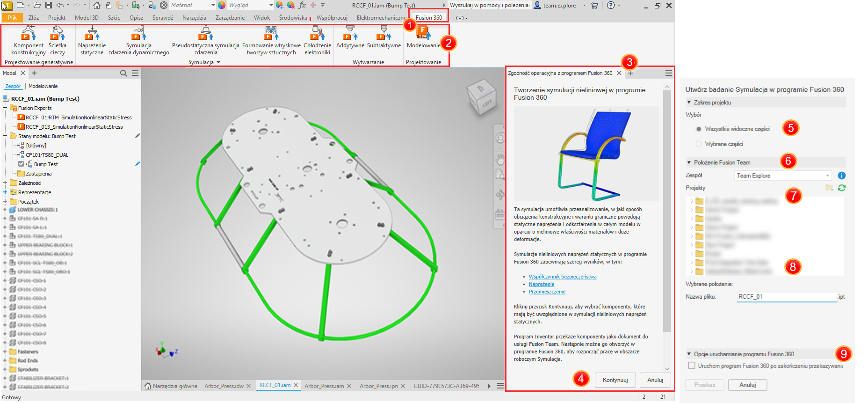The width and height of the screenshot is (868, 403).
Task: Click the Open file icon in quick access toolbar
Action: point(37,5)
